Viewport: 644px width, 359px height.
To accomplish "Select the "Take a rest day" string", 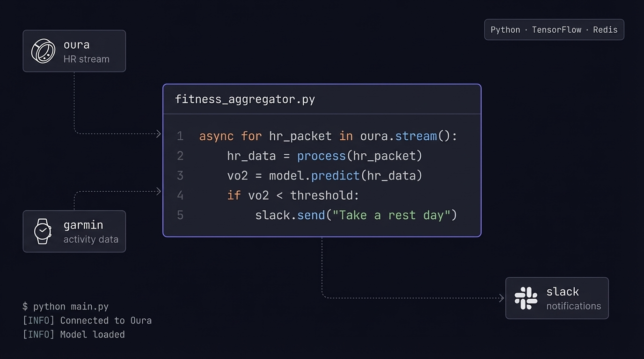I will [x=392, y=215].
